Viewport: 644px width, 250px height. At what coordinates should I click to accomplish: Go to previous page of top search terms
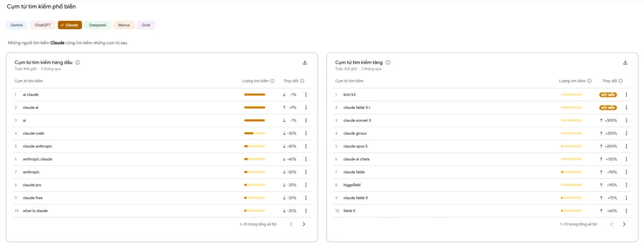pos(291,224)
